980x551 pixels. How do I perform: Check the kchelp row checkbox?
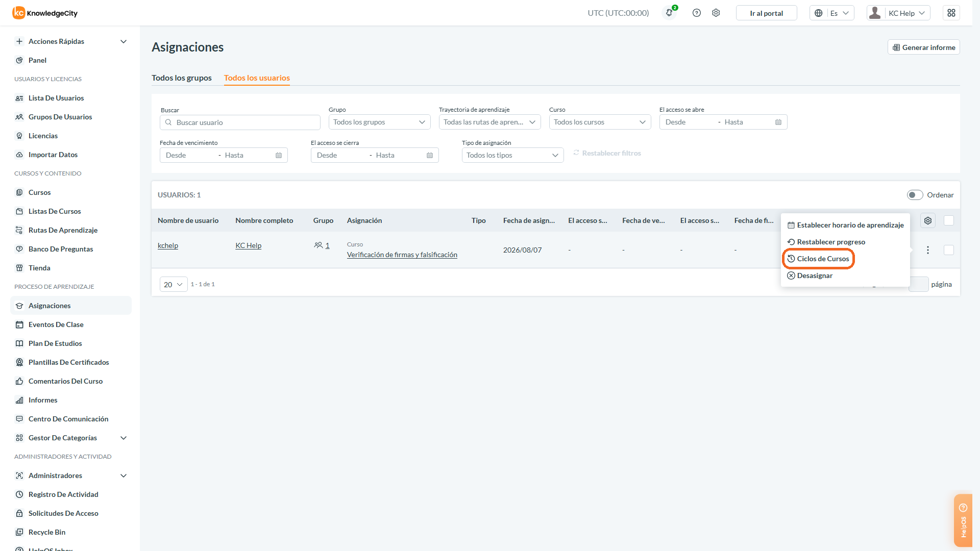(949, 250)
